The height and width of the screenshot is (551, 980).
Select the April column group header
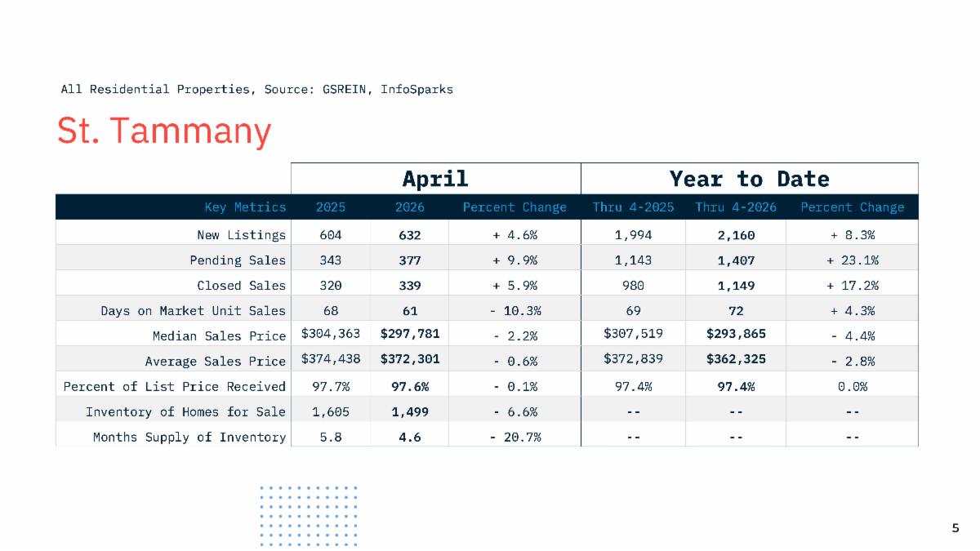coord(435,178)
